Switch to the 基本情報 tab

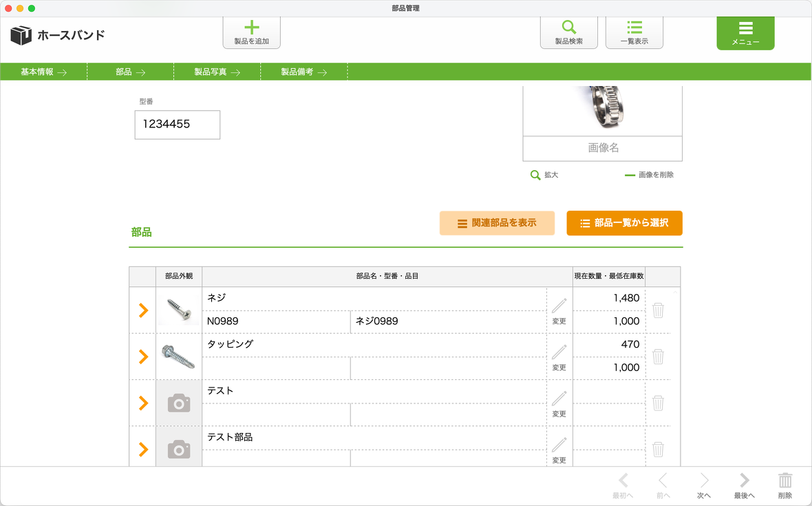(43, 72)
